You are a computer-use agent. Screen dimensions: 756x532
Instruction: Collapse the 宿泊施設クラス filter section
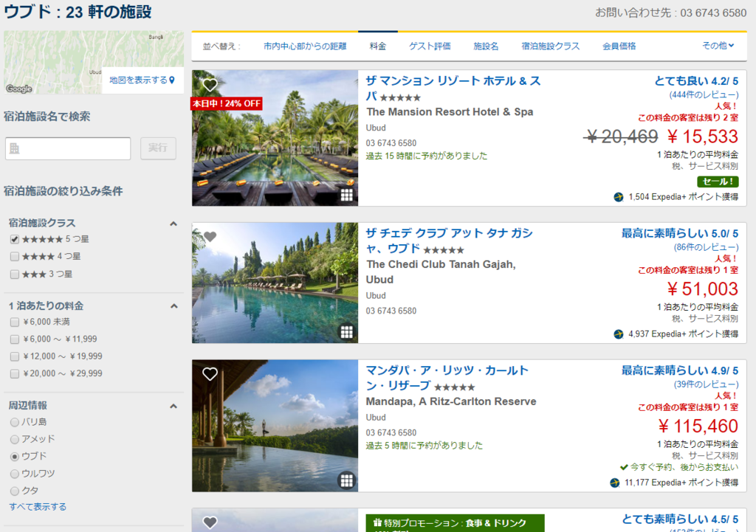pos(173,224)
